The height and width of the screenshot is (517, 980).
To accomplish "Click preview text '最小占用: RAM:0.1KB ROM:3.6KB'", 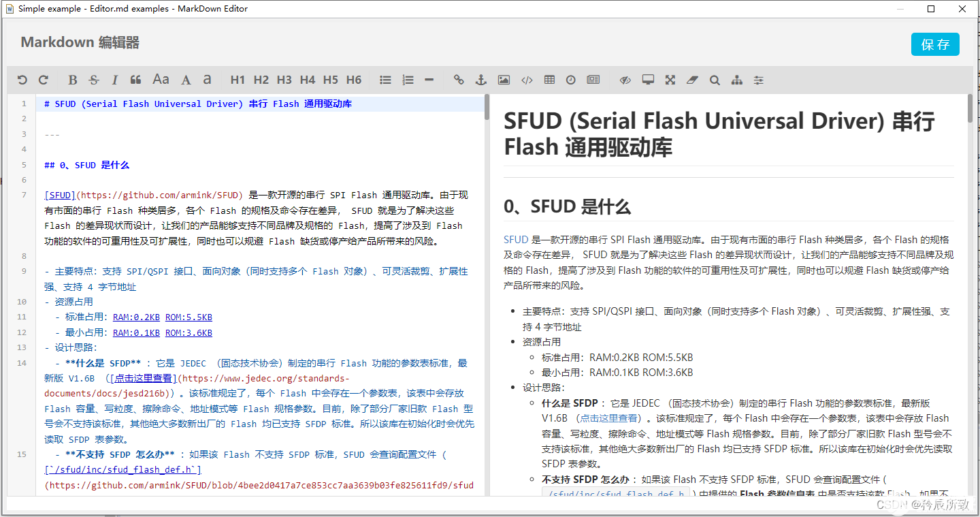I will point(617,373).
